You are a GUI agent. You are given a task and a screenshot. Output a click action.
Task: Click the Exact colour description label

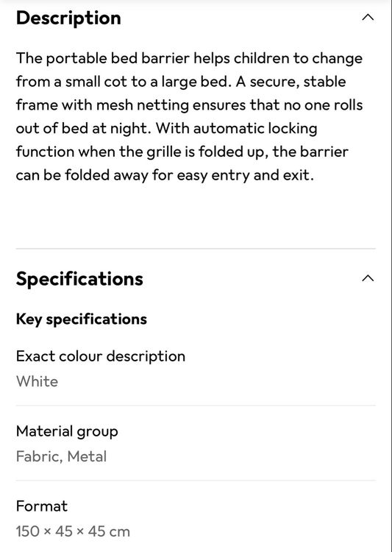pyautogui.click(x=101, y=356)
